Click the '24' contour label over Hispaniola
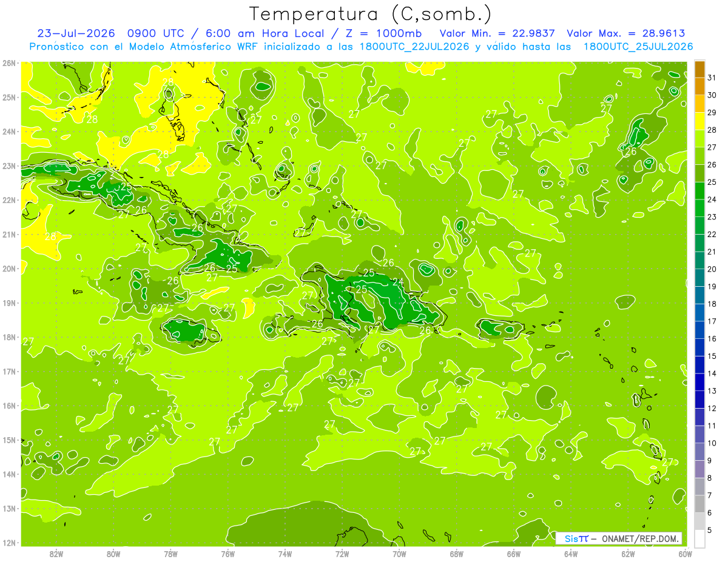The image size is (728, 562). [398, 282]
